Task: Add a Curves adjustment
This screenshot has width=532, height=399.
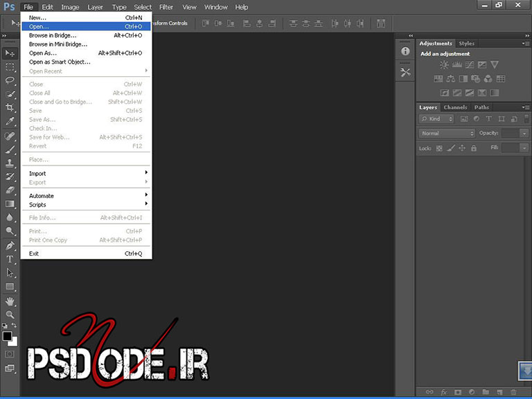Action: pyautogui.click(x=470, y=65)
